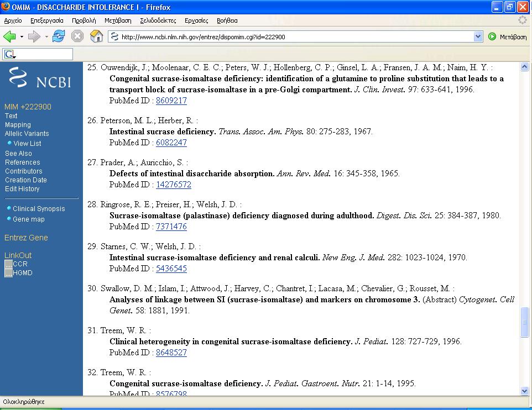
Task: Click the address bar URL field
Action: 295,36
